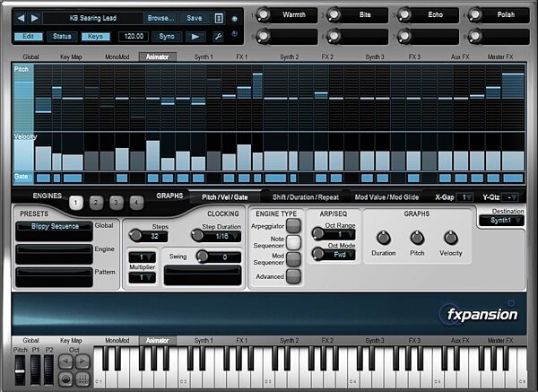
Task: Click the MIDI connector icon under Oct
Action: [65, 379]
